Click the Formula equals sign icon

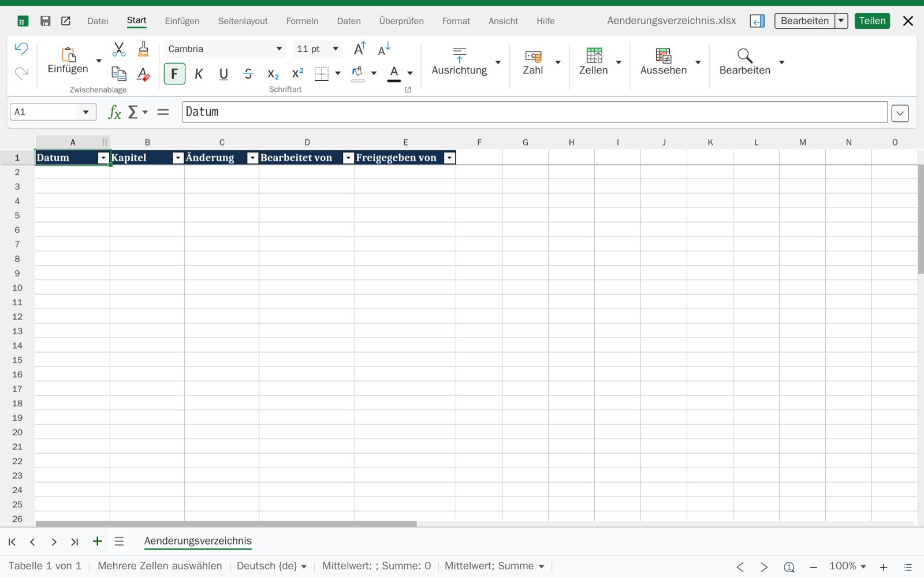coord(163,112)
